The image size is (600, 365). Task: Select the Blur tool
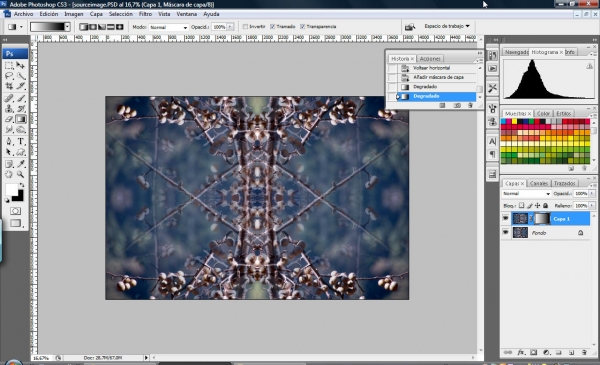(9, 130)
